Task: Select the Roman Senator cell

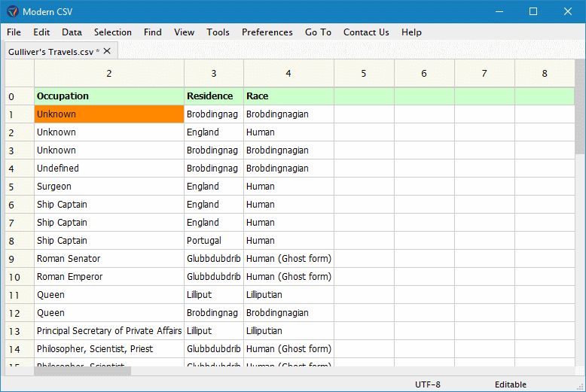Action: (109, 259)
